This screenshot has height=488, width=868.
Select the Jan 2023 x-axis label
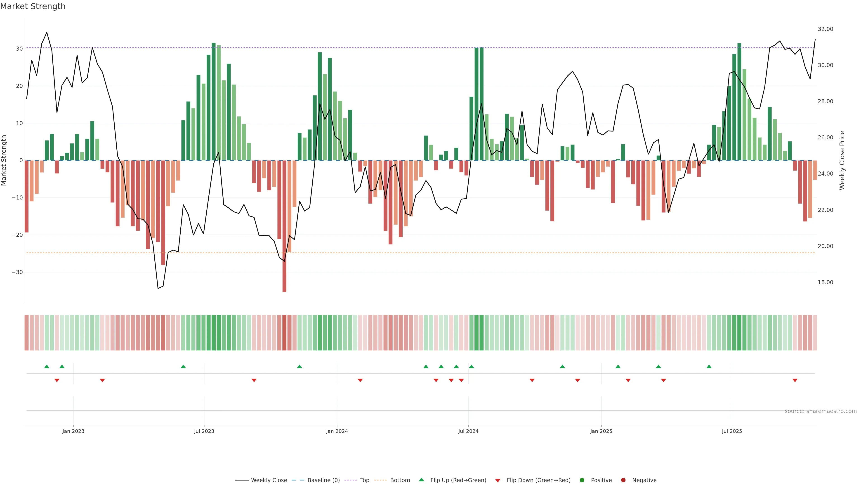click(x=73, y=431)
